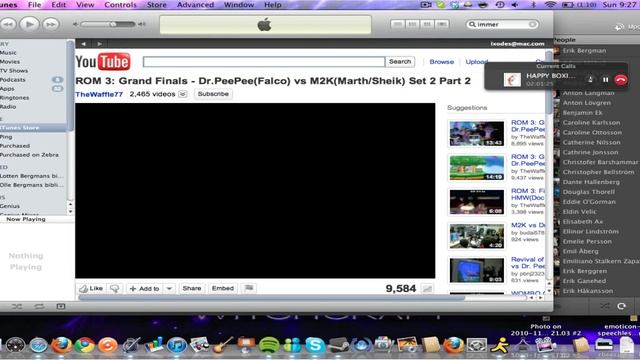Click the YouTube search input box
This screenshot has height=360, width=640.
pos(264,62)
